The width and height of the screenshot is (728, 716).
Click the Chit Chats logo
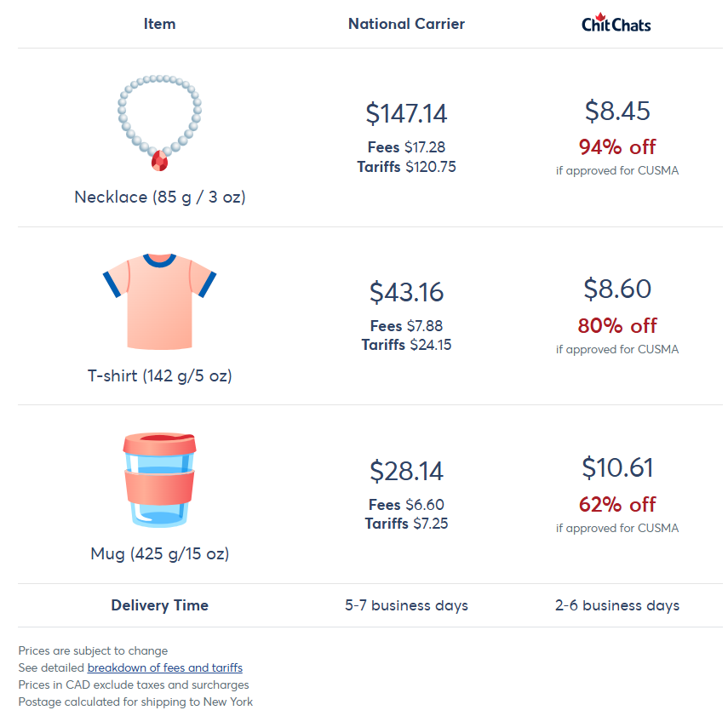[x=616, y=23]
